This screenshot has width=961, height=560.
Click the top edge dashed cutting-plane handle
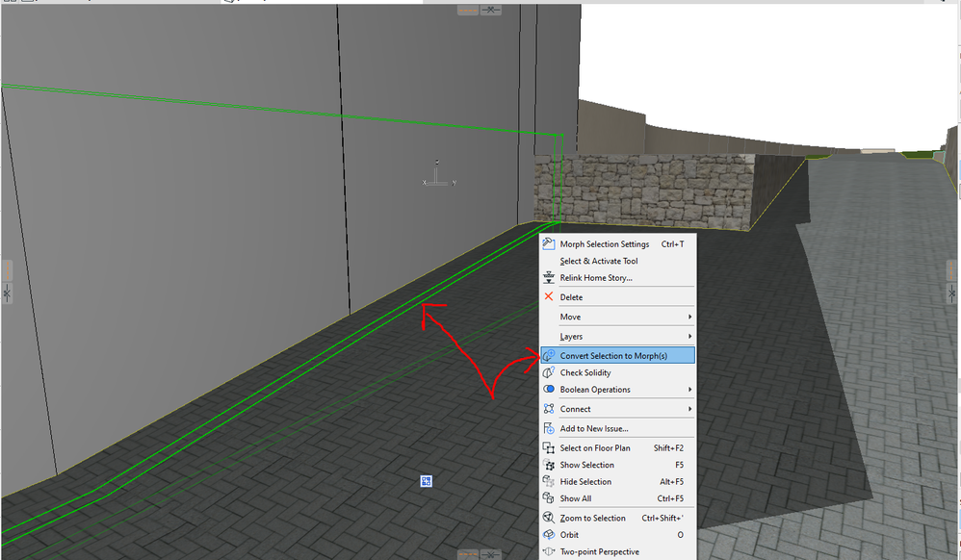click(468, 10)
